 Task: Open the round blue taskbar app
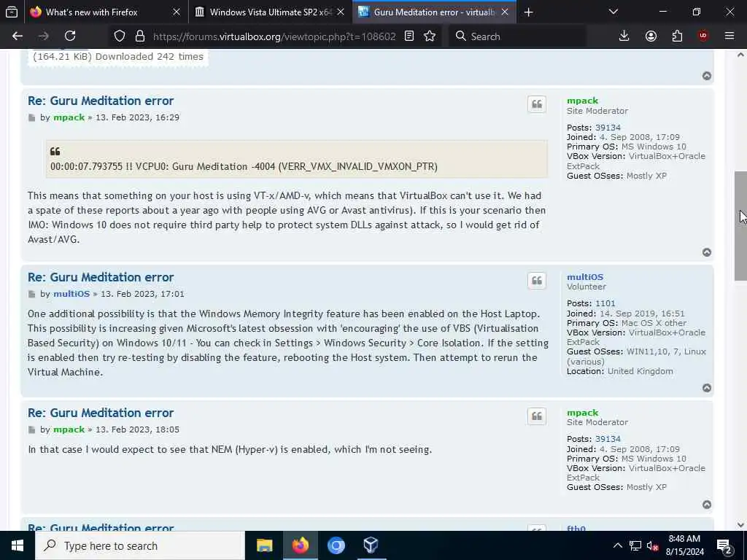pos(336,545)
